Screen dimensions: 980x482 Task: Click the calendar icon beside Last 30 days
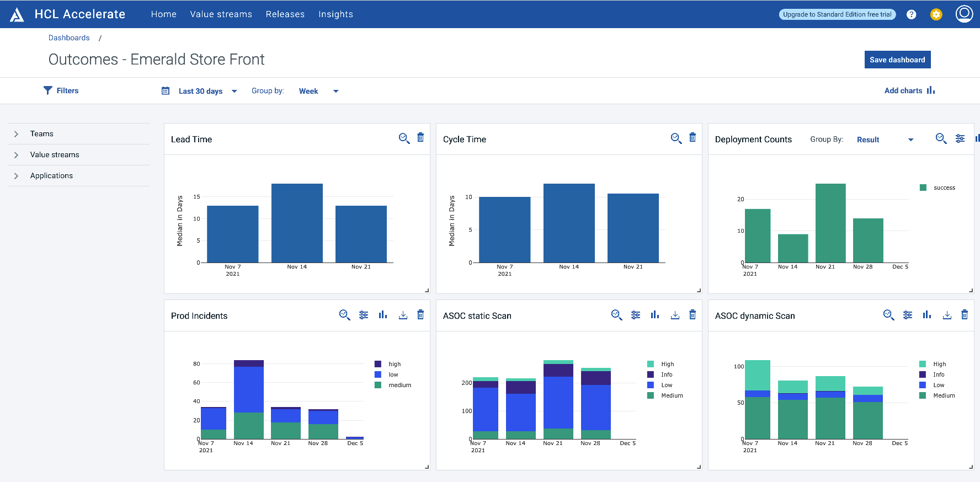click(x=166, y=90)
